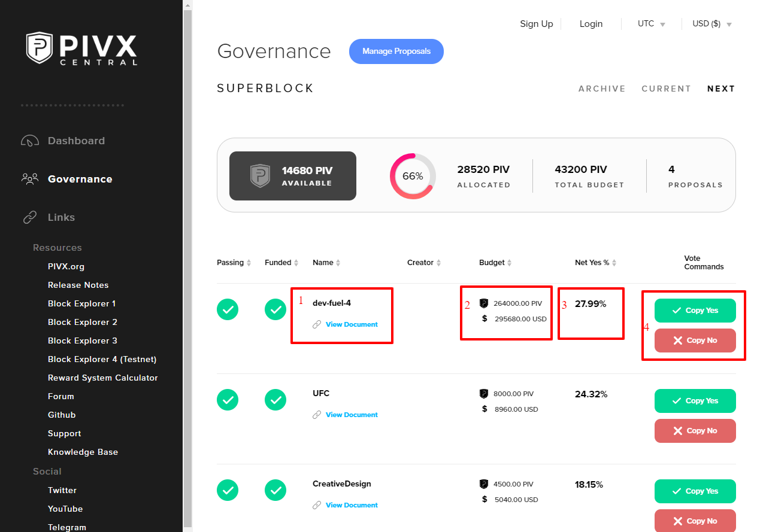The width and height of the screenshot is (760, 532).
Task: Open Block Explorer 1 link
Action: pos(81,303)
